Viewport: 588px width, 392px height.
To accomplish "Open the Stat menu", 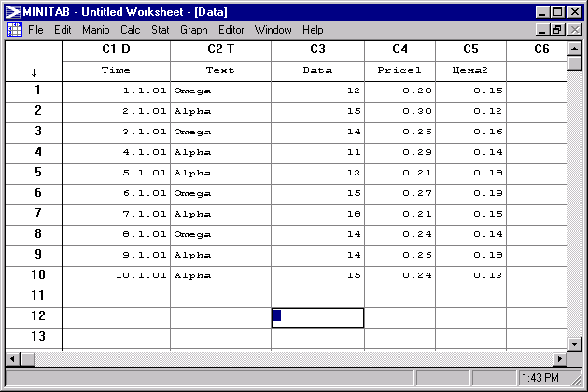I will click(x=160, y=30).
